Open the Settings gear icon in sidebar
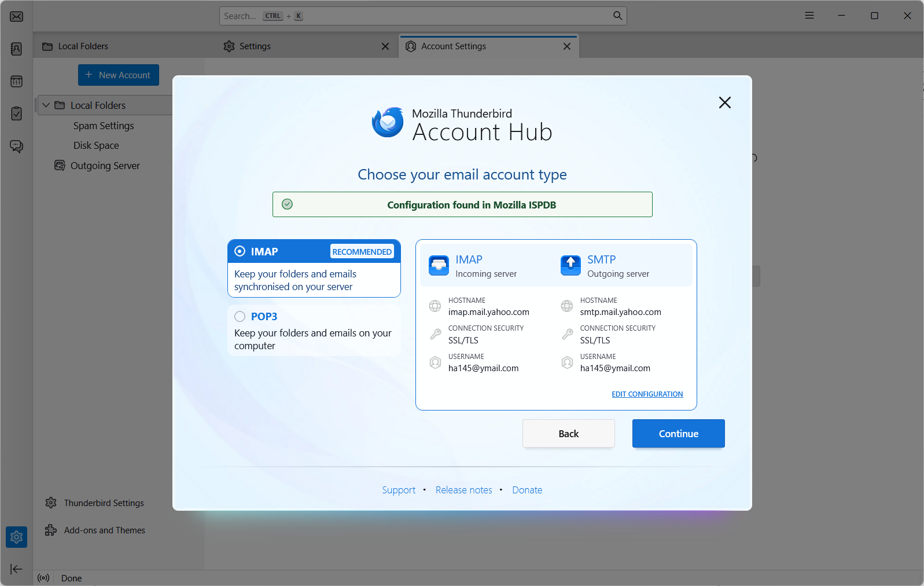This screenshot has height=586, width=924. coord(17,537)
